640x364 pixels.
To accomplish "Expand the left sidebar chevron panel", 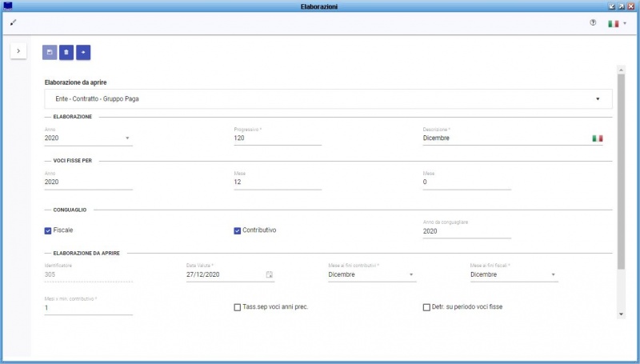I will point(18,51).
